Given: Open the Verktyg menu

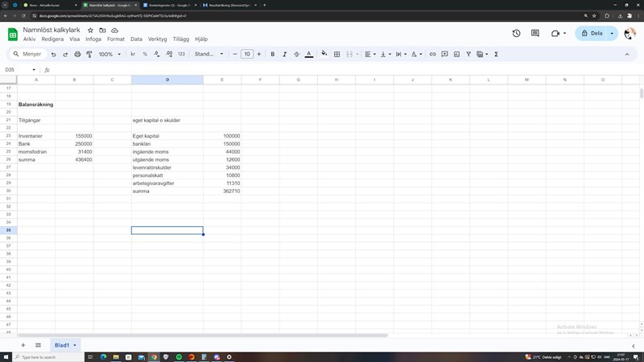Looking at the screenshot, I should tap(157, 39).
